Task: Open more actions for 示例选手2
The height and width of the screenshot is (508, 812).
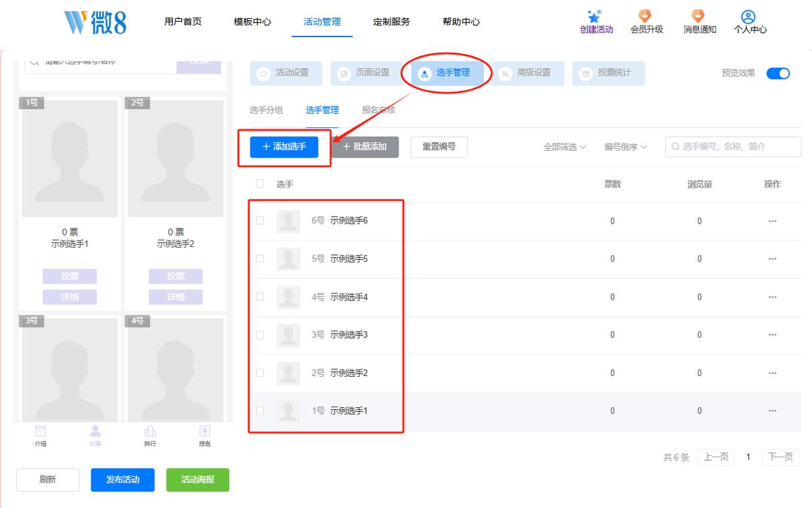Action: (772, 373)
